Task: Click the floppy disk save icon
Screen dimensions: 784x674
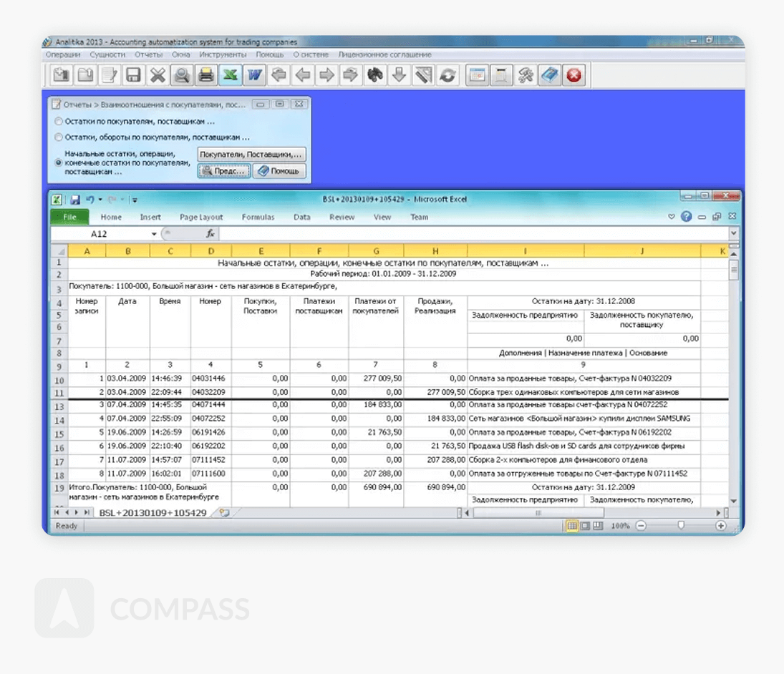Action: tap(133, 75)
